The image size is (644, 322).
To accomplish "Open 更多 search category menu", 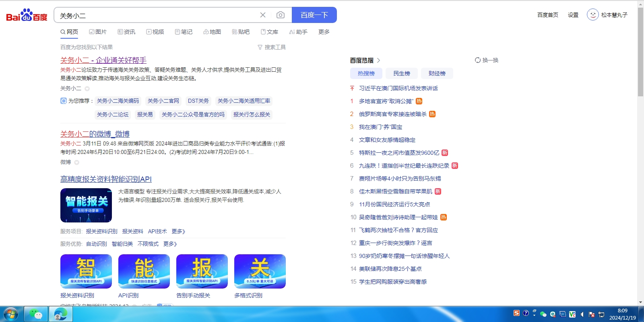I will 324,32.
